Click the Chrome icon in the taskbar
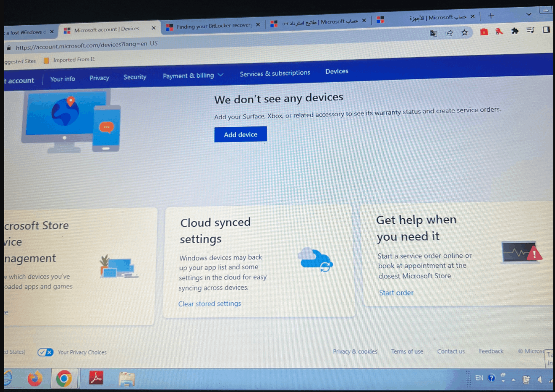The image size is (555, 392). (x=64, y=379)
